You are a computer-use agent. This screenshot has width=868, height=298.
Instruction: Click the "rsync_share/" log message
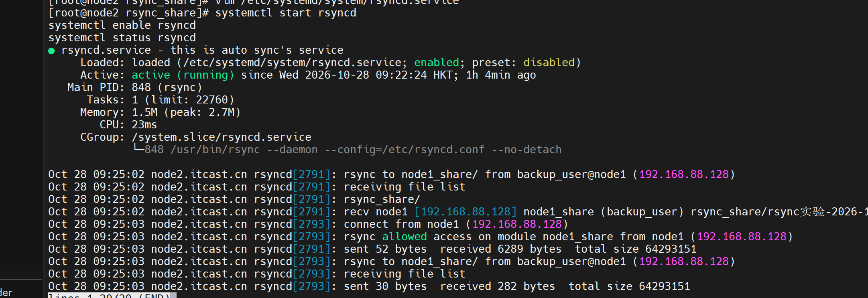click(x=382, y=199)
